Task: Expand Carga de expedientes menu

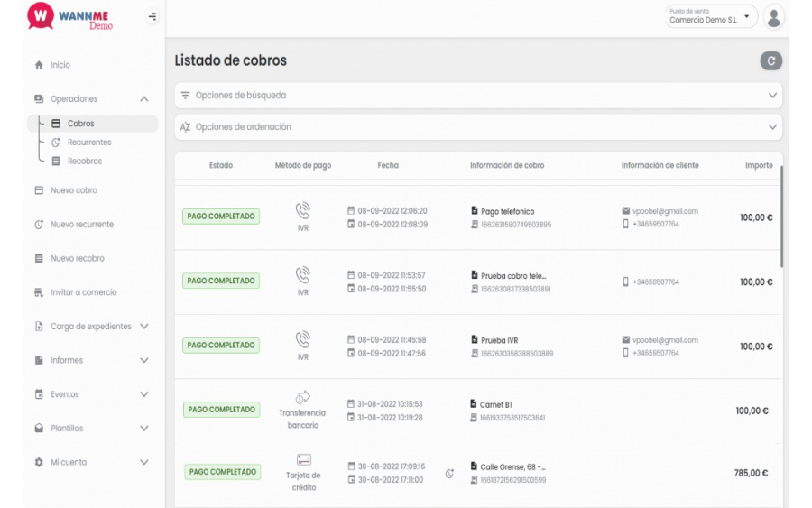Action: pos(144,327)
